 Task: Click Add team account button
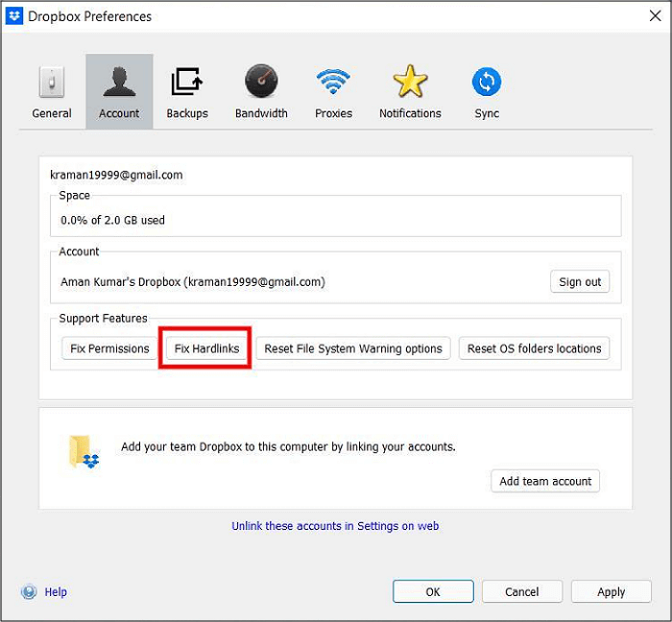pyautogui.click(x=545, y=481)
